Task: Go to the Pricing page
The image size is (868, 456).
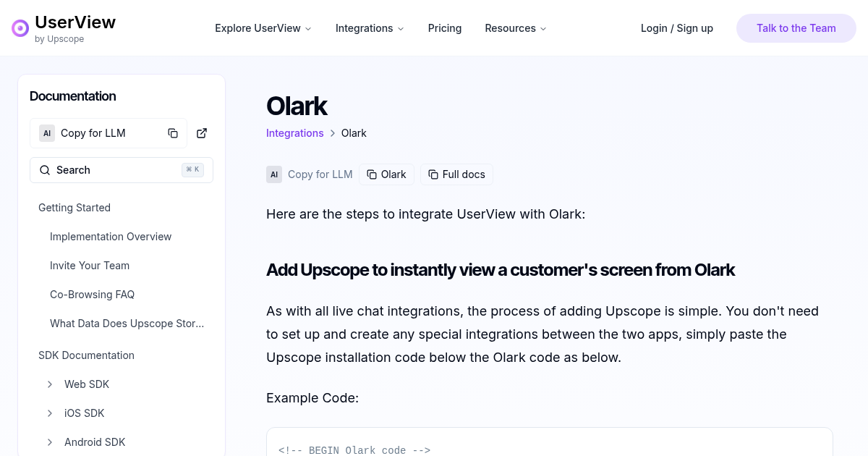Action: [445, 28]
